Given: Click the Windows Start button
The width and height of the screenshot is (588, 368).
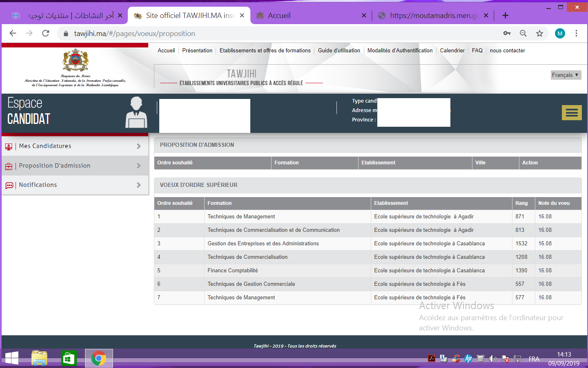Looking at the screenshot, I should coord(11,359).
